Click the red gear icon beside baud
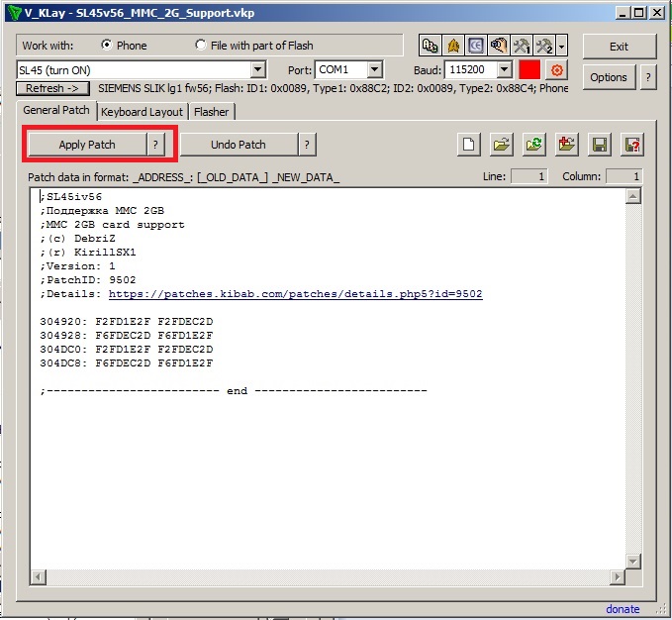This screenshot has height=620, width=672. click(x=557, y=70)
